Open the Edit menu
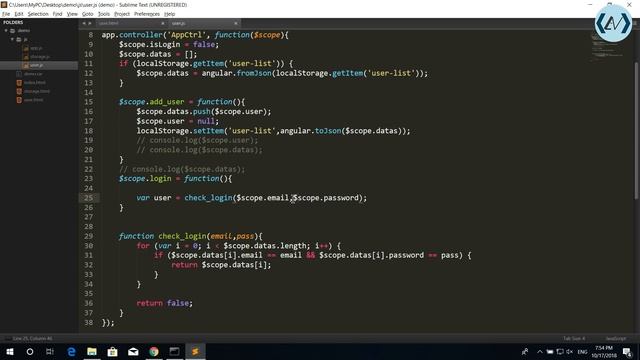Image resolution: width=640 pixels, height=360 pixels. [x=19, y=14]
